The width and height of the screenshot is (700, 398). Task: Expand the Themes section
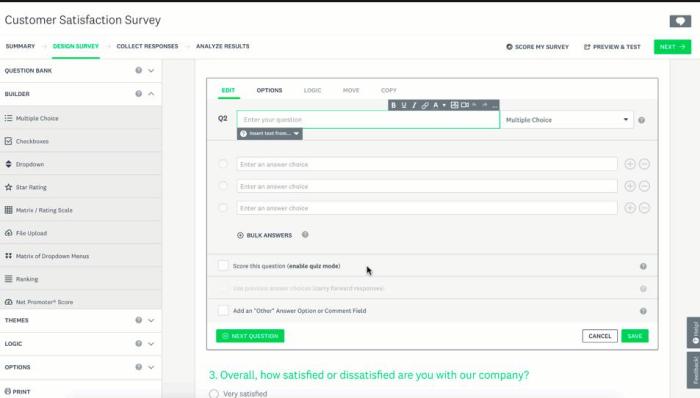[x=151, y=320]
